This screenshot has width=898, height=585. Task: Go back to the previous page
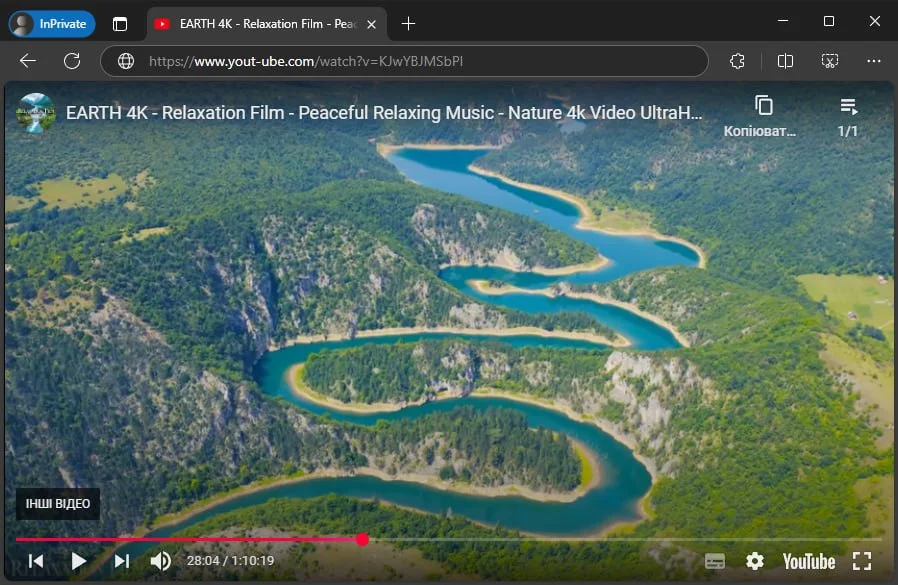click(27, 61)
